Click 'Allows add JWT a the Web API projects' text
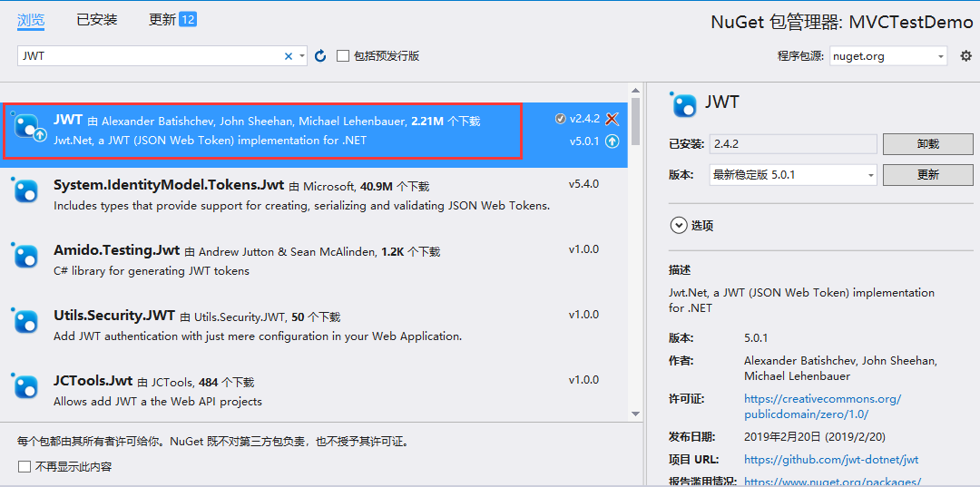The height and width of the screenshot is (487, 980). [x=158, y=402]
